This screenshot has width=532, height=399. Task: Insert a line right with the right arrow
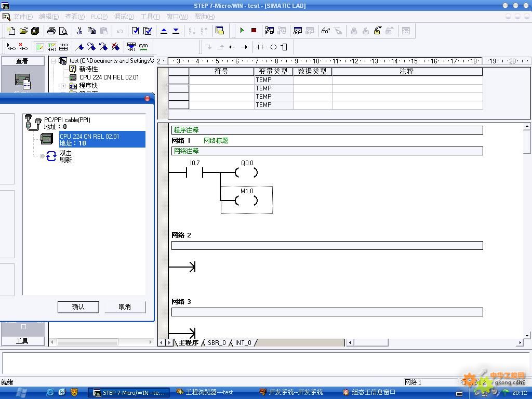[244, 47]
